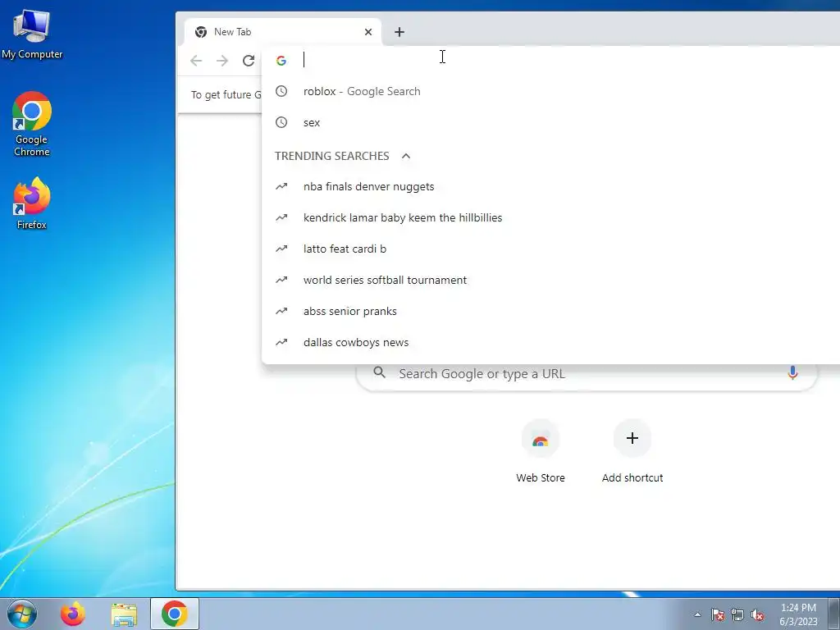The width and height of the screenshot is (840, 630).
Task: Select 'latto feat cardi b' trending search
Action: pyautogui.click(x=550, y=249)
